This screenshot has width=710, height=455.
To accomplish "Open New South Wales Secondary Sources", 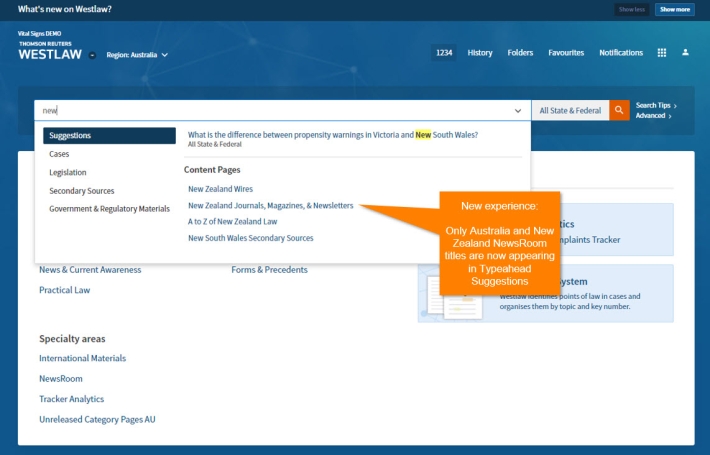I will pyautogui.click(x=251, y=238).
